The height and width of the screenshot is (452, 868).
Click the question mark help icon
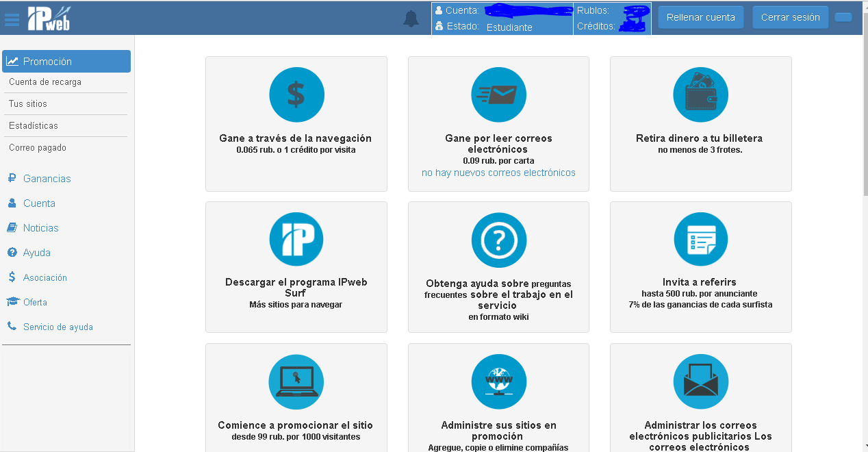tap(498, 240)
